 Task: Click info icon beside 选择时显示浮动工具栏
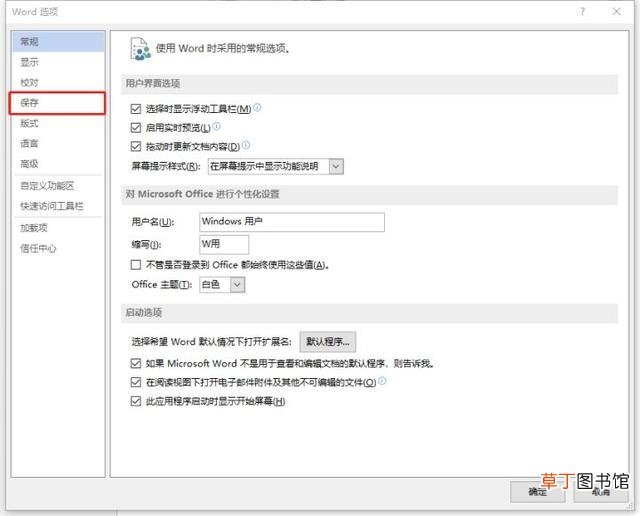pos(257,108)
